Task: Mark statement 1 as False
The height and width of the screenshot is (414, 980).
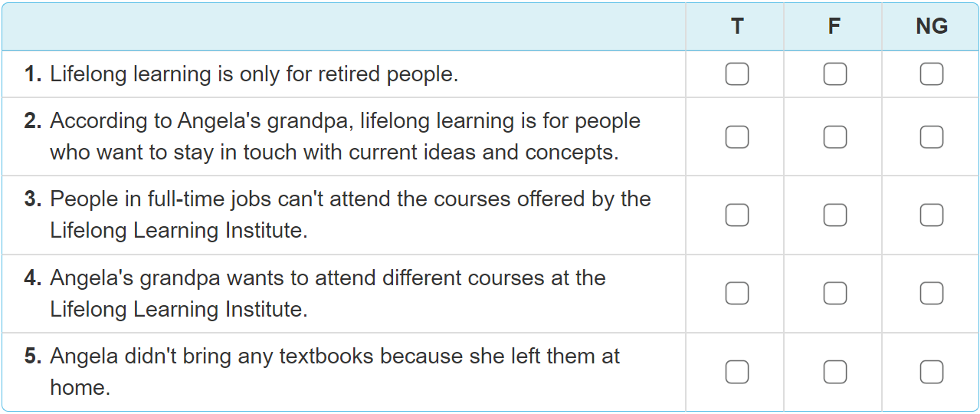Action: click(834, 74)
